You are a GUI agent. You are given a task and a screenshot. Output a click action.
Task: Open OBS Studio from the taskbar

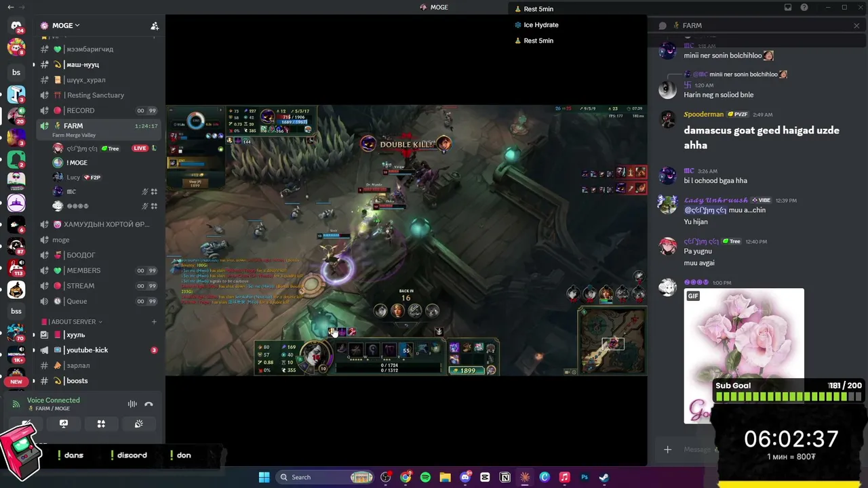click(x=386, y=477)
